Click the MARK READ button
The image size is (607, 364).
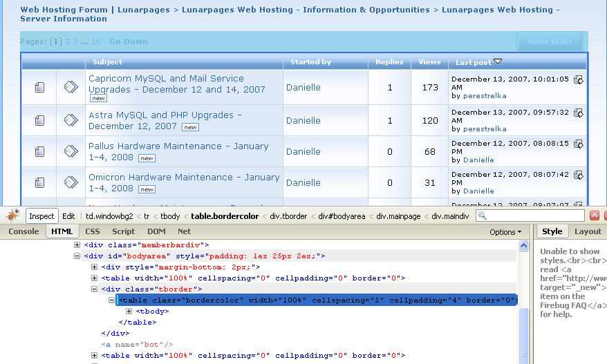point(550,41)
